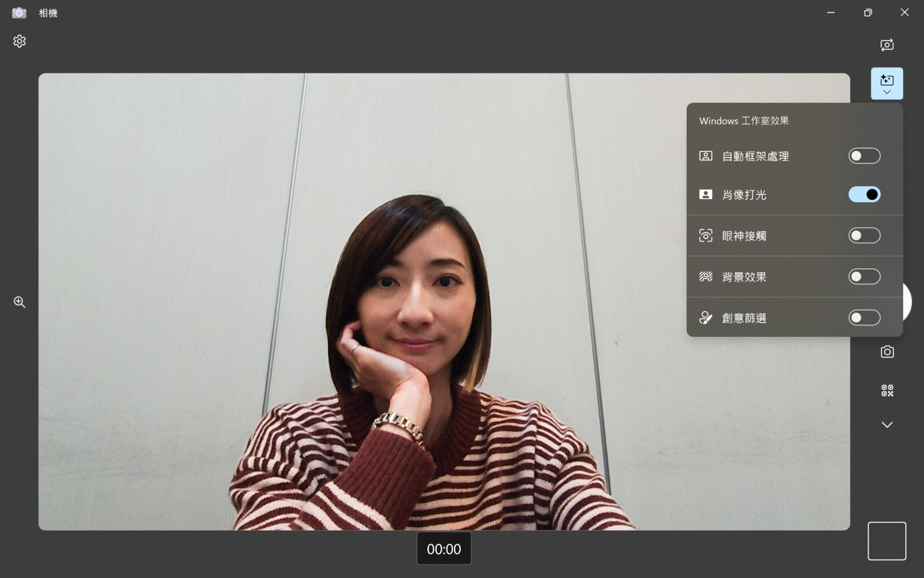Click the 眼神接觸 eye icon

coord(706,236)
